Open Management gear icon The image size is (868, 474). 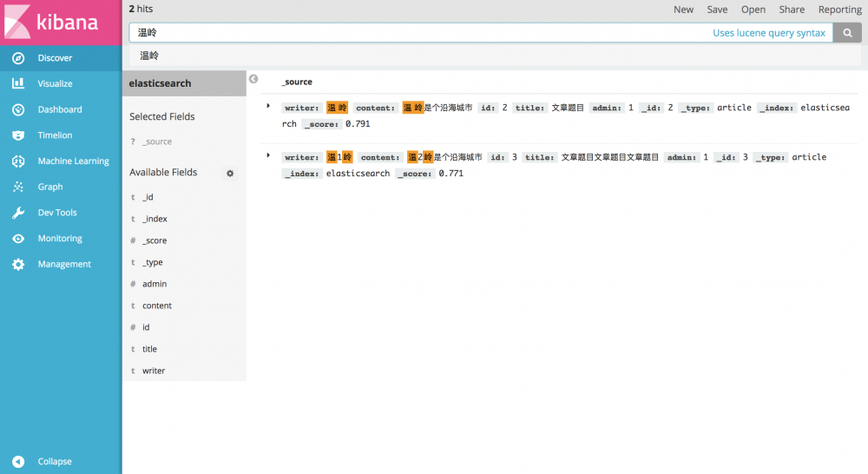point(18,264)
